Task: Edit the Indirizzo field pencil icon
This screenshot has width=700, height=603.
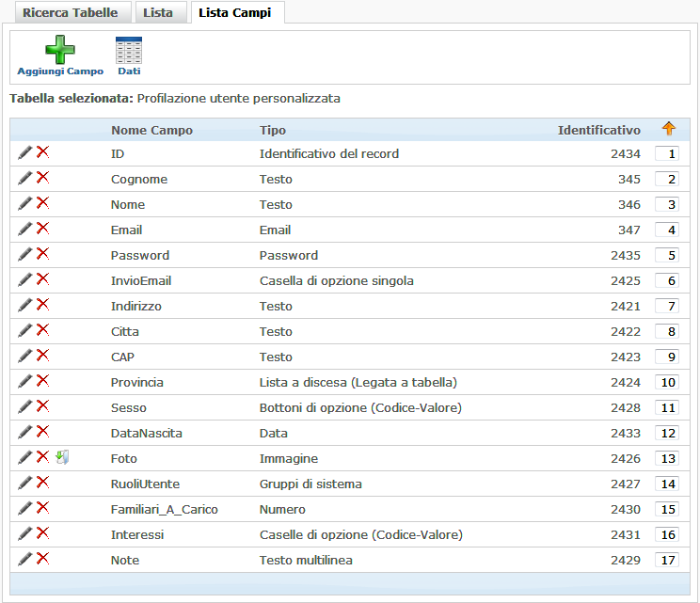Action: 25,306
